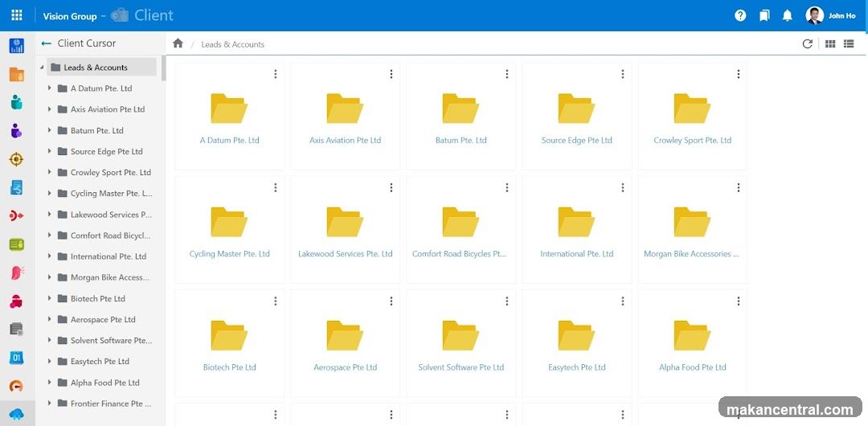Open more options on Cycling Master card
The height and width of the screenshot is (426, 868).
(x=275, y=188)
